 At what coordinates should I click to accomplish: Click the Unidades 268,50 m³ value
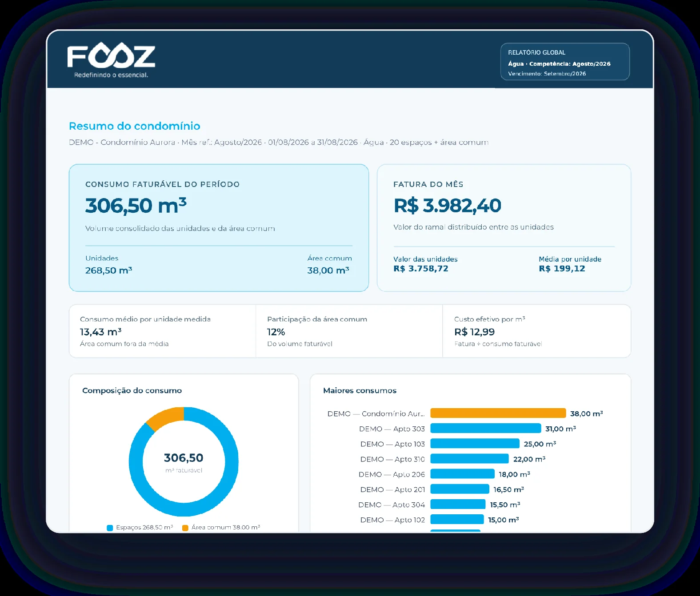tap(108, 270)
